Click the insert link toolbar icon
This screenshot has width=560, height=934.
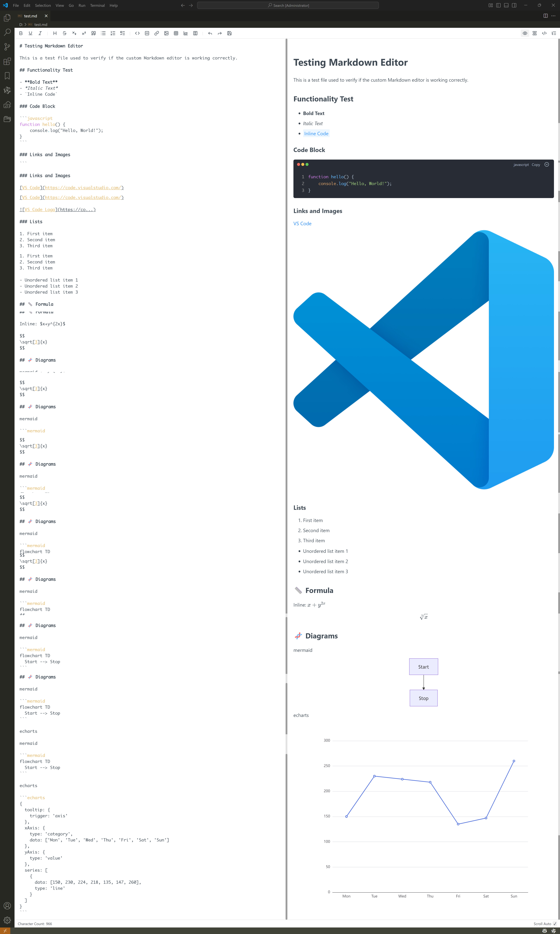tap(157, 33)
